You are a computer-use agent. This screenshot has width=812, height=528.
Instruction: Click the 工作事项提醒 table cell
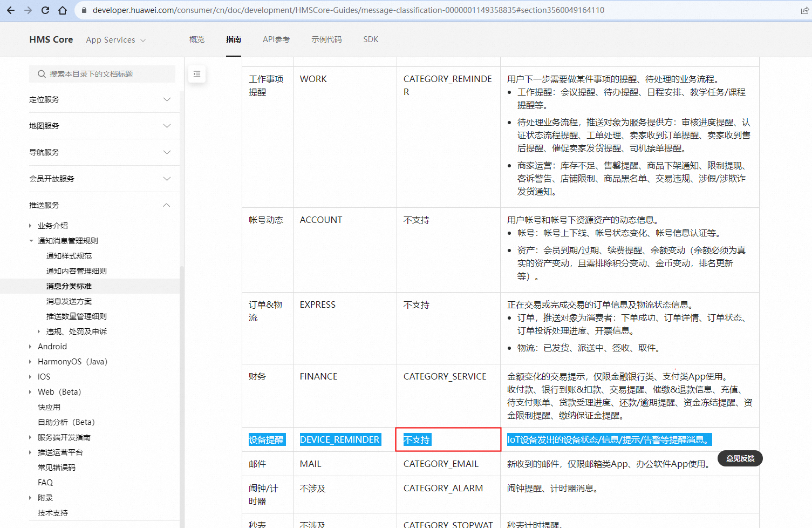[268, 137]
